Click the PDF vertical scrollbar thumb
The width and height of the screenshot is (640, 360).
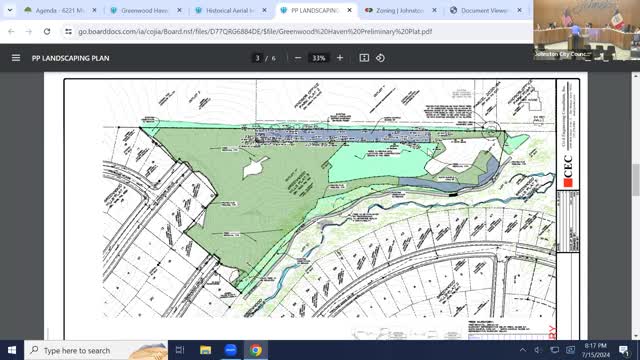tap(636, 180)
